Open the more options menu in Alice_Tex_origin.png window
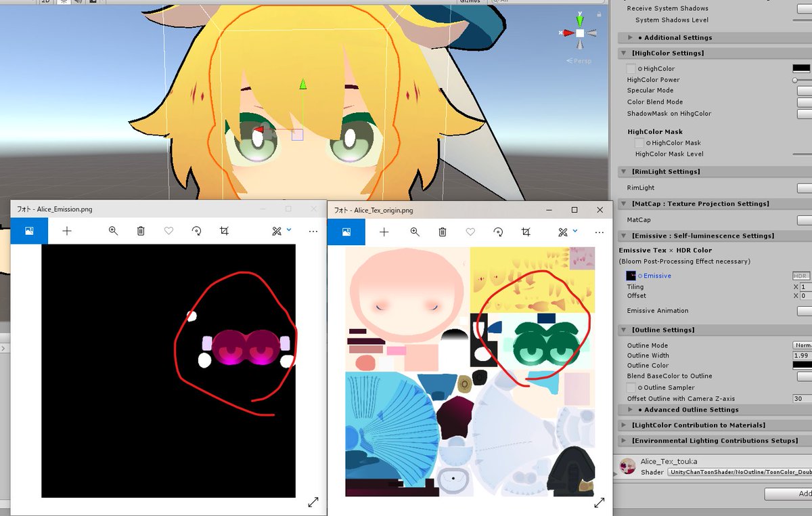The width and height of the screenshot is (812, 516). coord(598,232)
